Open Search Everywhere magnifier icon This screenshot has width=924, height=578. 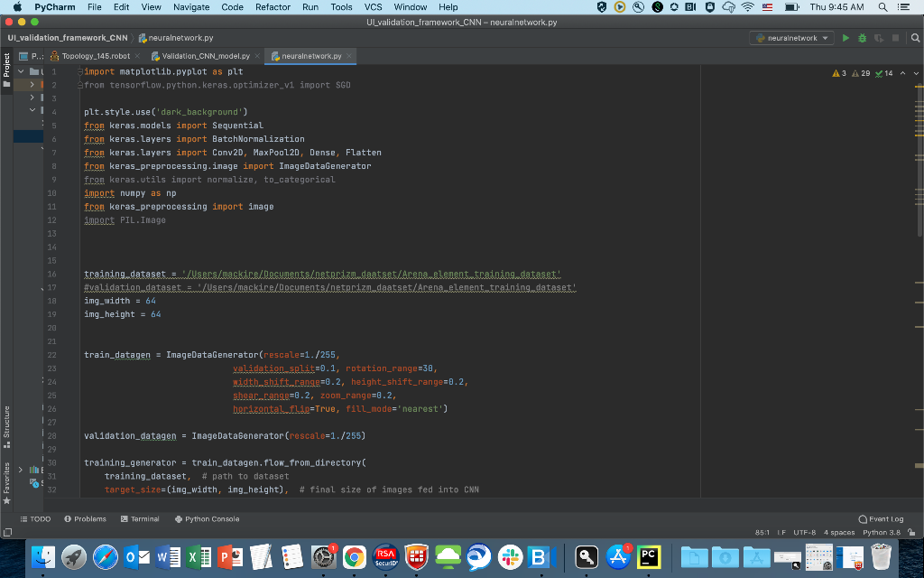click(x=914, y=38)
